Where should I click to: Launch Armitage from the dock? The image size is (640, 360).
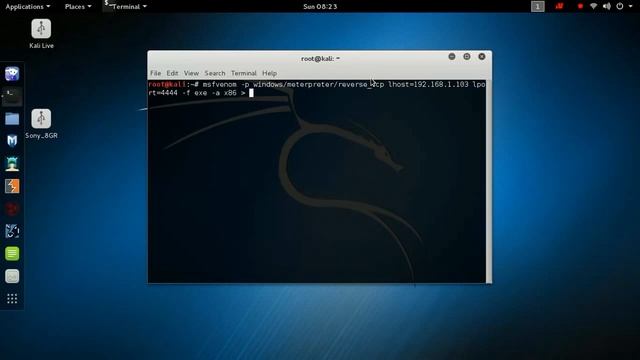(x=12, y=164)
